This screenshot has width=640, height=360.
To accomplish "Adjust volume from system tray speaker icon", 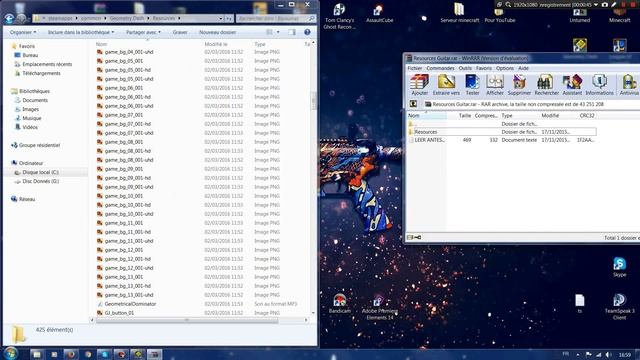I will 608,355.
